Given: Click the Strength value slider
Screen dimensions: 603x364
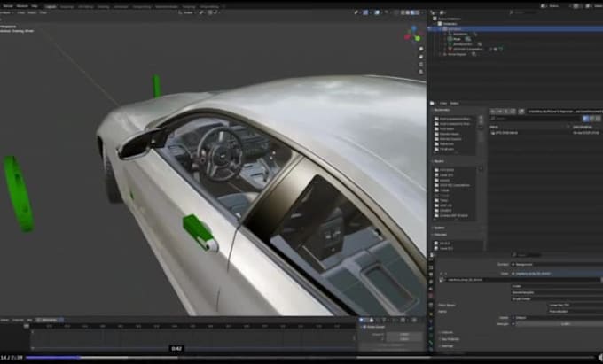Looking at the screenshot, I should click(560, 323).
